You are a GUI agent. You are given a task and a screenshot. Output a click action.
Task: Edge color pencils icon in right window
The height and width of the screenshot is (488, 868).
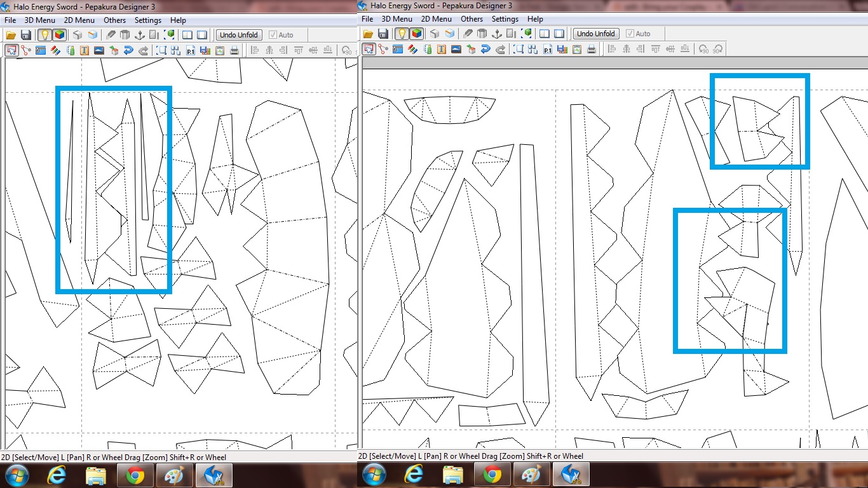[412, 49]
